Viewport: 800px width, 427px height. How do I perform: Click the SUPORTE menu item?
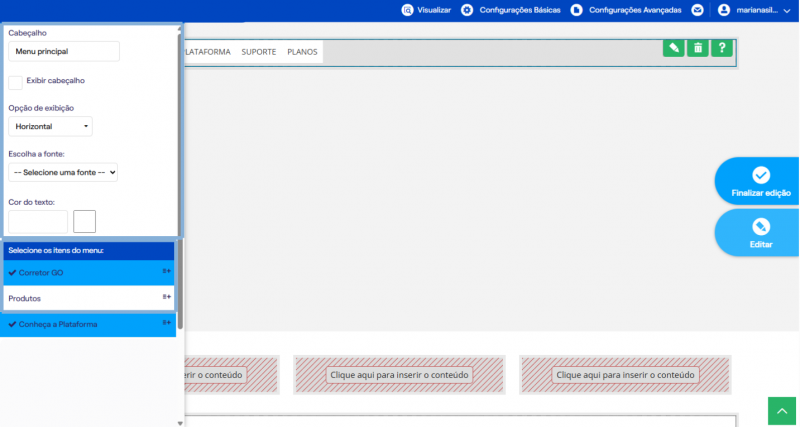coord(259,52)
